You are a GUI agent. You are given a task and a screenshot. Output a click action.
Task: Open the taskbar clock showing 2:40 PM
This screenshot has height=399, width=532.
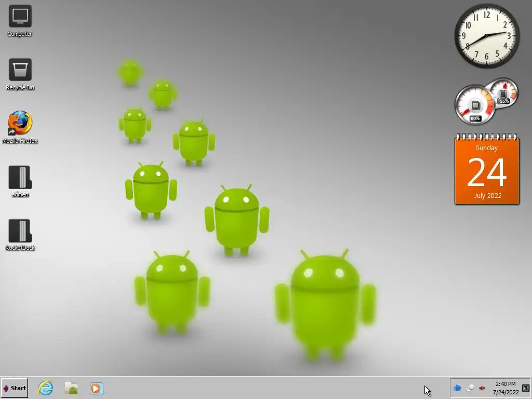tap(506, 388)
